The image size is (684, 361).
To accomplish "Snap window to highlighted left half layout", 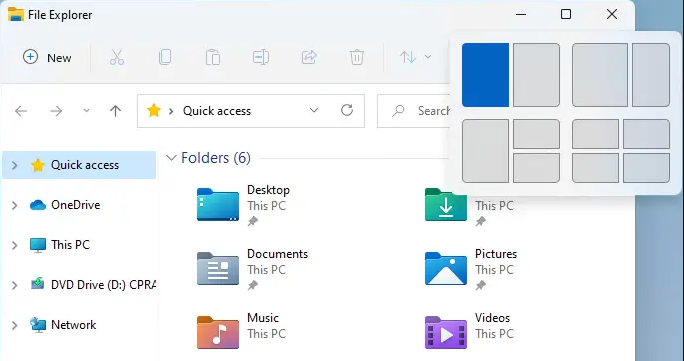I will [485, 75].
